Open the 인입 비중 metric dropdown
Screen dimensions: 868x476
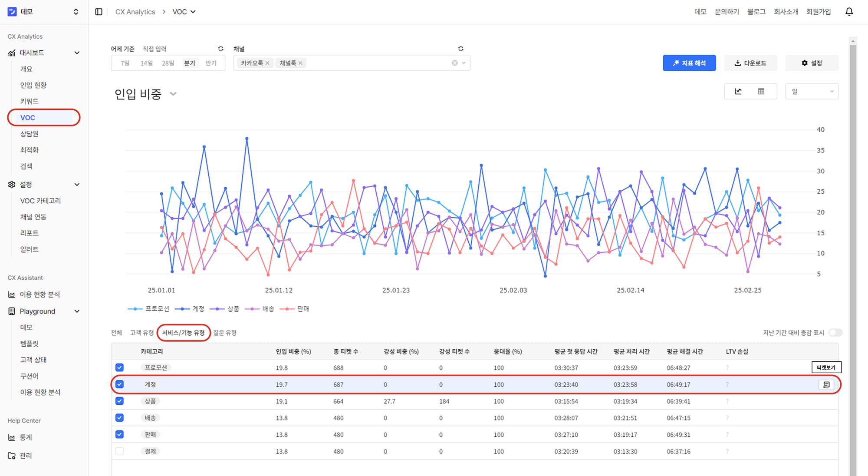click(x=173, y=94)
